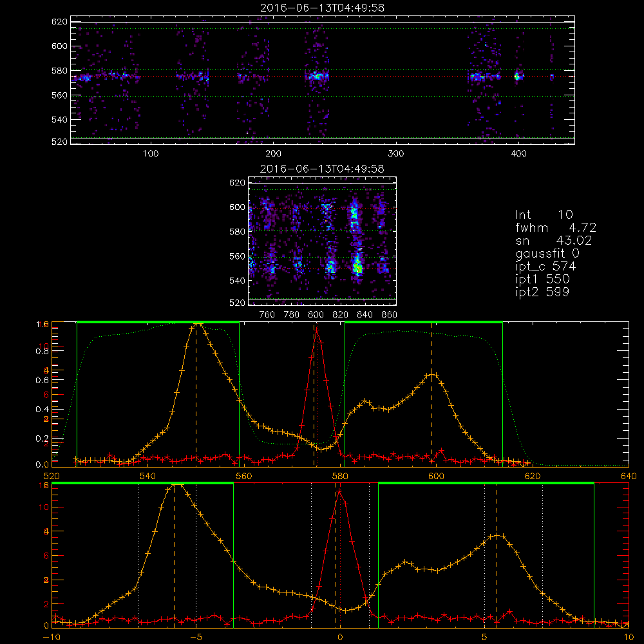The width and height of the screenshot is (644, 644).
Task: Click the 'ipt1 550' value
Action: click(542, 279)
